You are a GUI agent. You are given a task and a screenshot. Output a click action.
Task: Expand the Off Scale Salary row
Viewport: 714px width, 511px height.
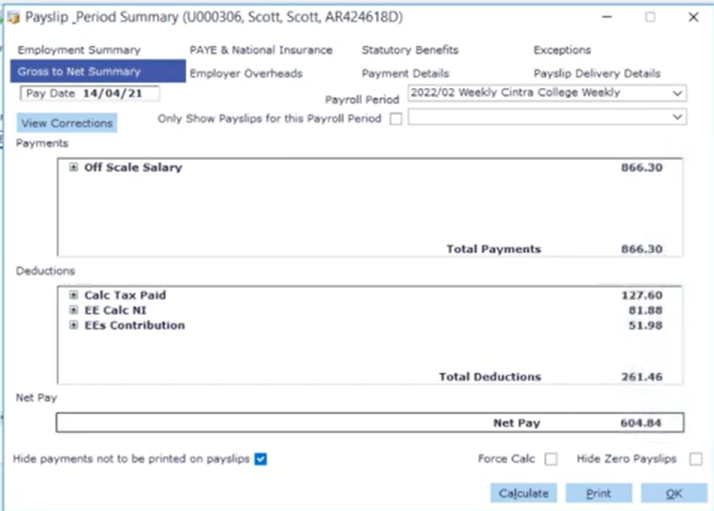click(x=73, y=167)
